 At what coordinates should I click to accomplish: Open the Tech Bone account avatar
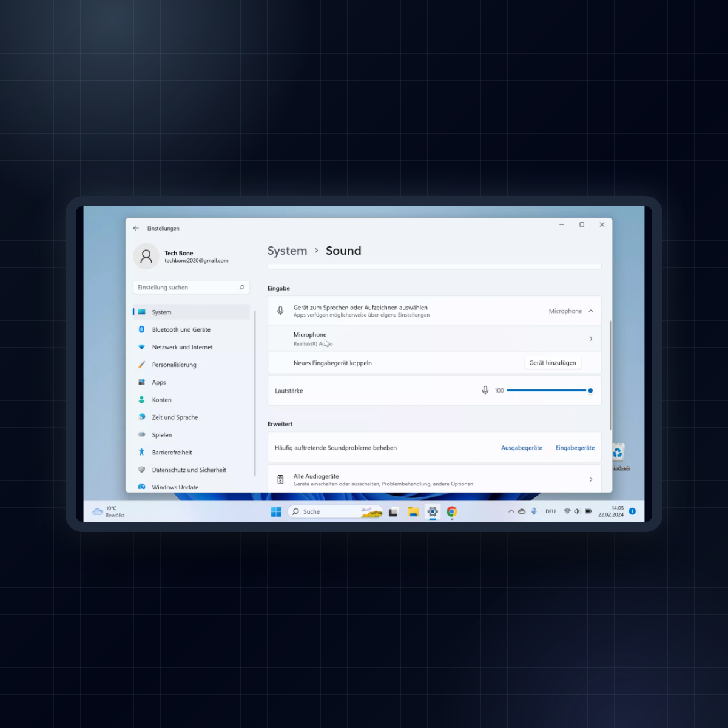[146, 257]
